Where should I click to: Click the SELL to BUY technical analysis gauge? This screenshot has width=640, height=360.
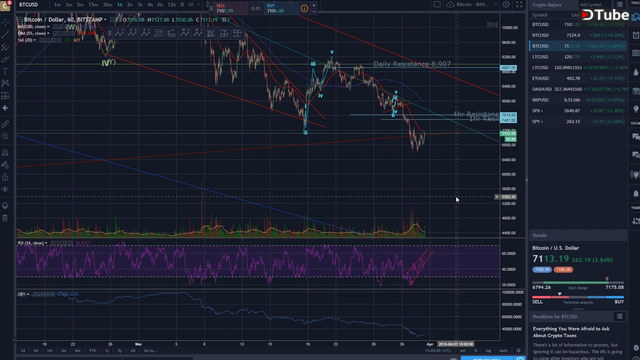(x=578, y=297)
